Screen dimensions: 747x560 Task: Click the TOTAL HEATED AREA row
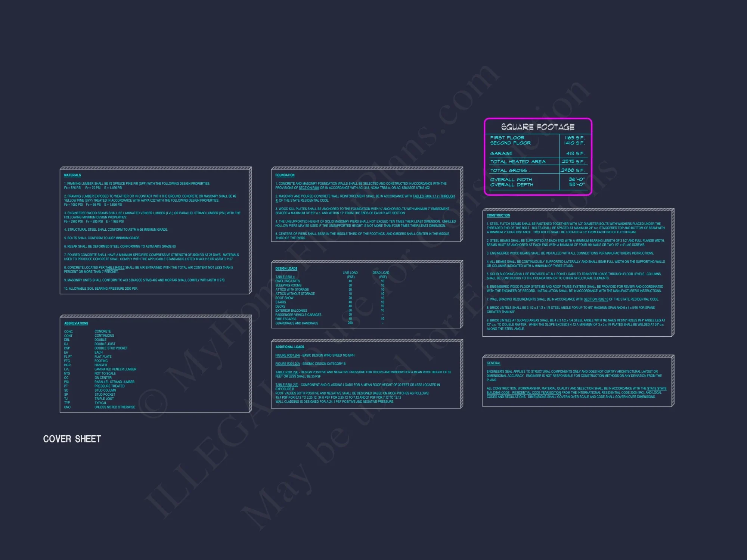[x=518, y=162]
